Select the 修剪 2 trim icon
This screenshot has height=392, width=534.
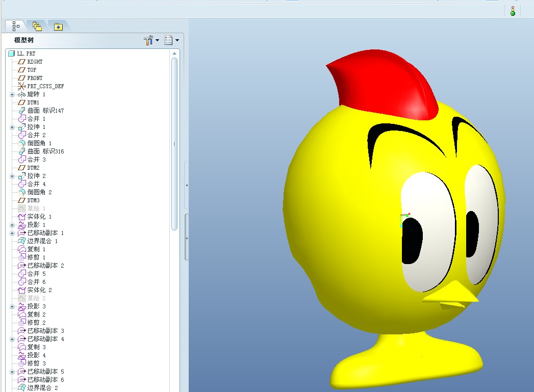tap(22, 323)
